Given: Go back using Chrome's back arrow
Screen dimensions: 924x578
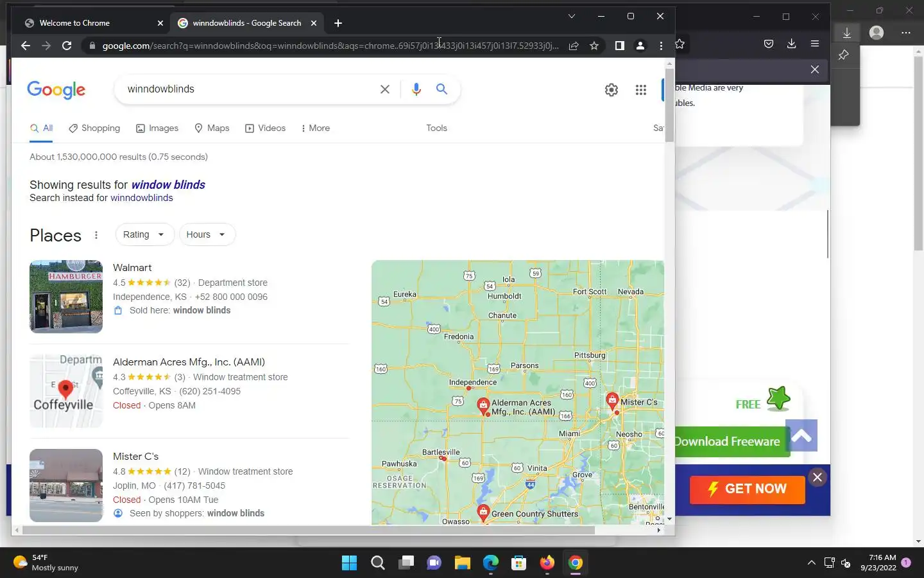Looking at the screenshot, I should point(26,46).
